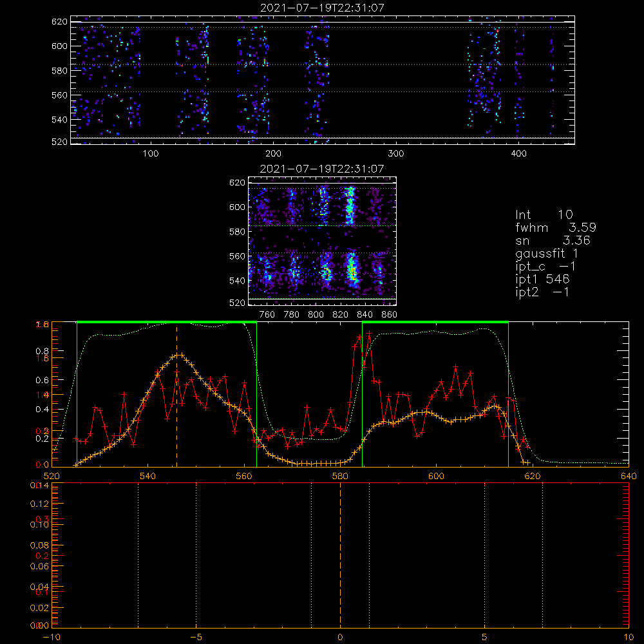Click the x-axis label 840 in middle panel
Image resolution: width=644 pixels, height=644 pixels.
[365, 315]
